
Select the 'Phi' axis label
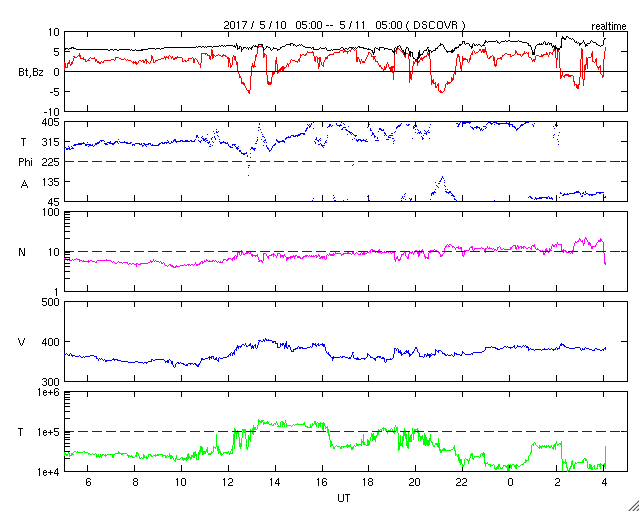25,162
